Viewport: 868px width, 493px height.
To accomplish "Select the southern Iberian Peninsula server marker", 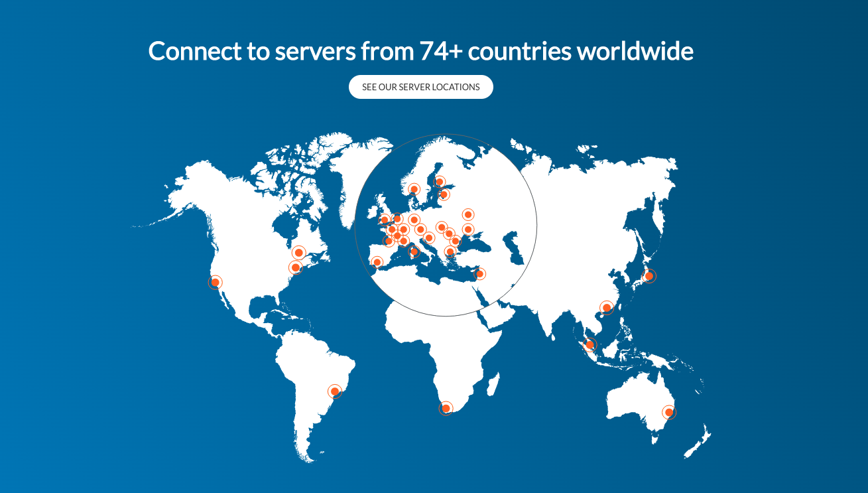I will click(x=377, y=262).
